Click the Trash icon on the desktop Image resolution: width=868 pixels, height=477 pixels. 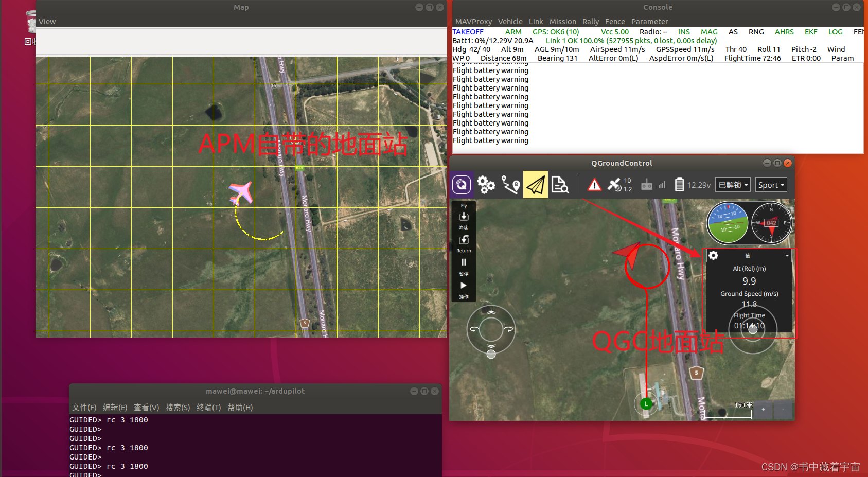click(x=31, y=23)
